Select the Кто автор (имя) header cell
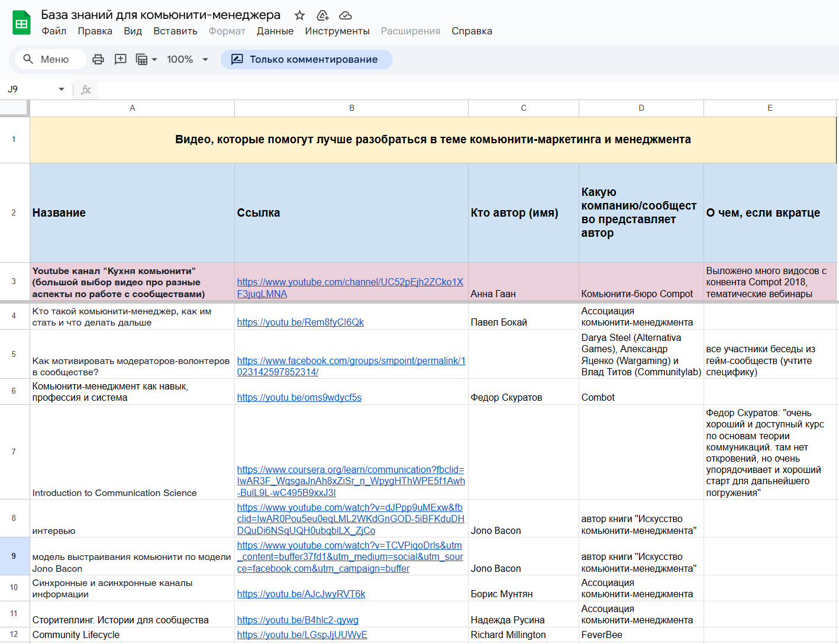Viewport: 839px width, 644px height. pos(524,212)
